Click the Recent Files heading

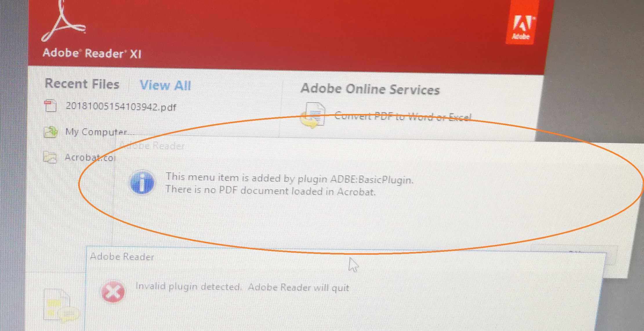(82, 84)
